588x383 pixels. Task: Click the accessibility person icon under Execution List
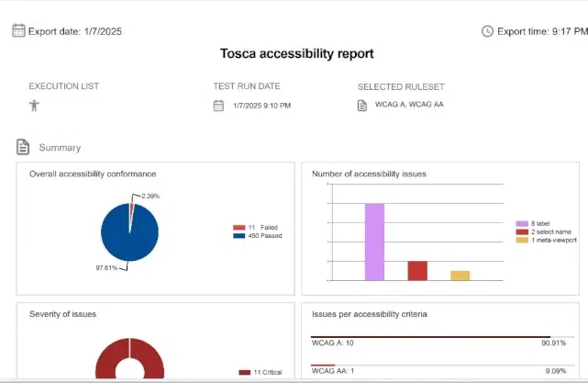coord(35,106)
